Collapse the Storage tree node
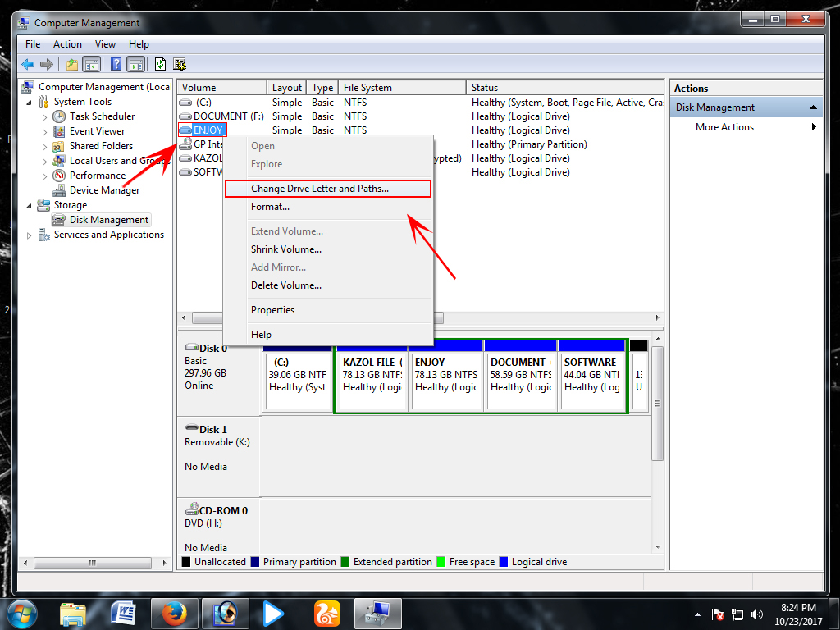Viewport: 840px width, 630px height. pos(29,206)
